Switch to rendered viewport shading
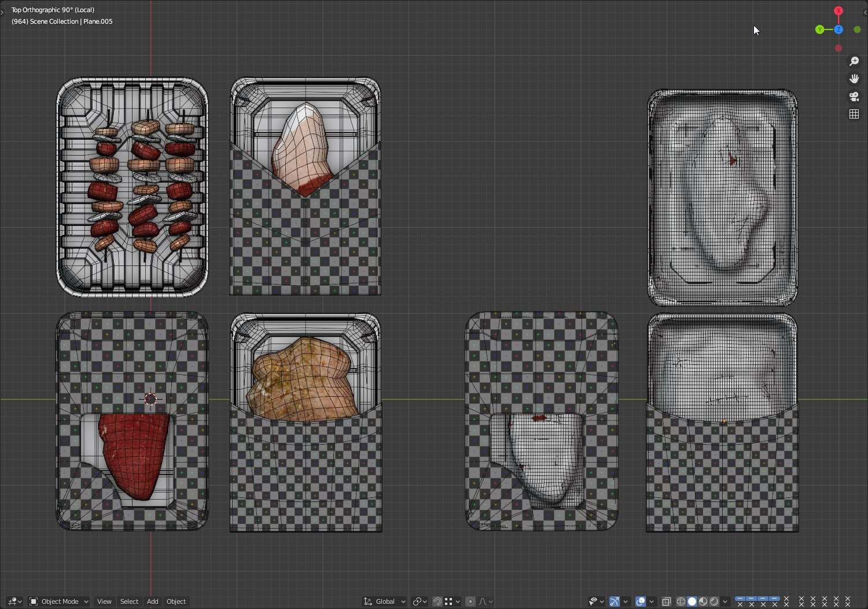The image size is (868, 609). click(713, 601)
